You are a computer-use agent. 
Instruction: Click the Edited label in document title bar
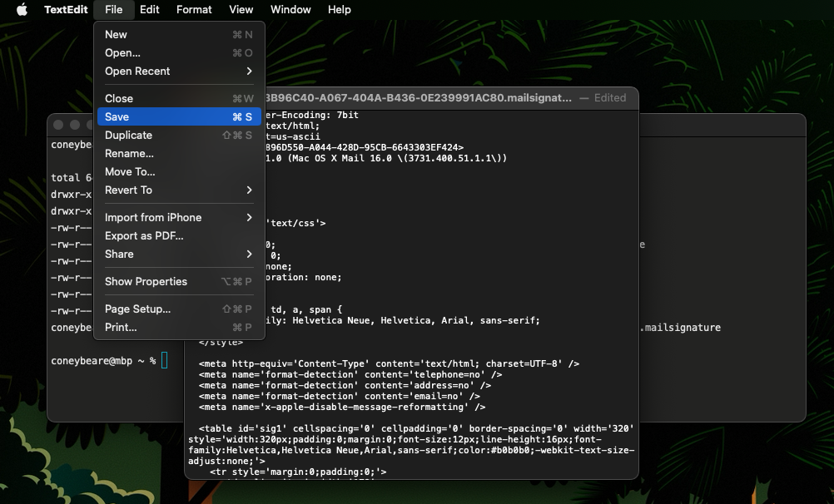point(609,98)
